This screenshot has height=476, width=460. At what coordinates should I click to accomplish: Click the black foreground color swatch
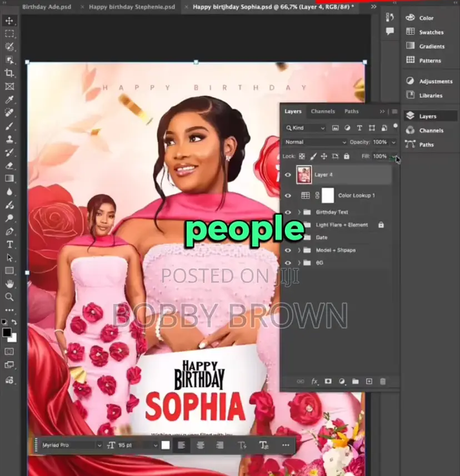(x=7, y=332)
